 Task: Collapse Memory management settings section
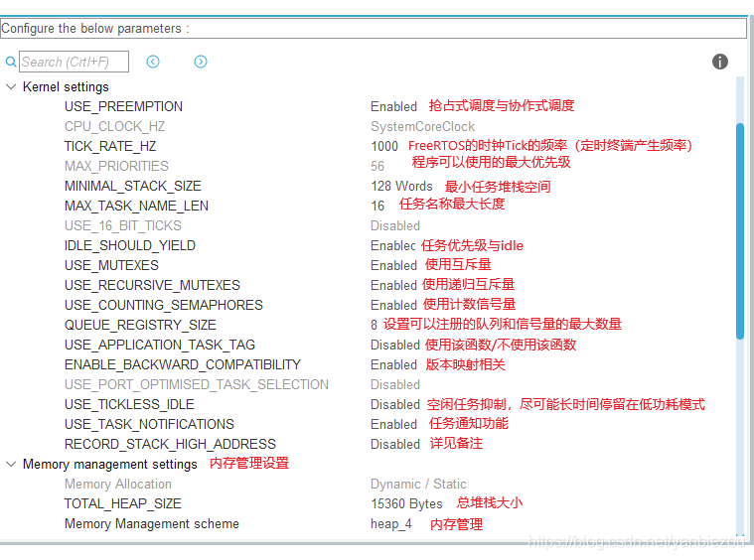tap(11, 465)
